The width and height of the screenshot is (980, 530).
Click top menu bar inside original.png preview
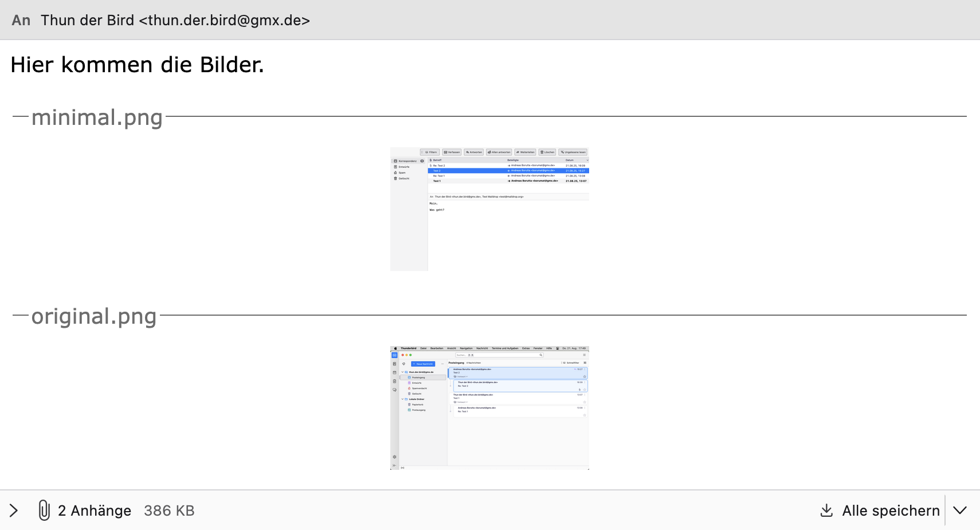coord(489,348)
